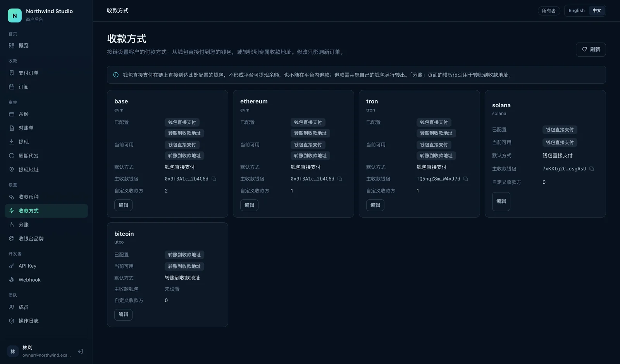Click the 提现 download arrow icon

click(12, 142)
